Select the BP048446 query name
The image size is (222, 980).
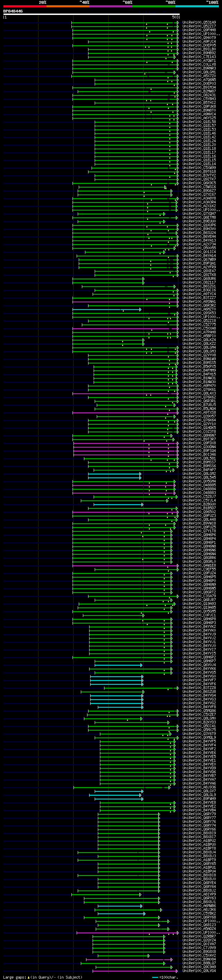tap(13, 11)
